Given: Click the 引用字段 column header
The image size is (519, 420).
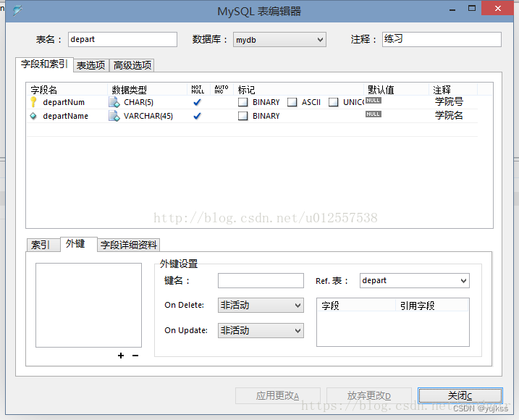Looking at the screenshot, I should (x=432, y=305).
